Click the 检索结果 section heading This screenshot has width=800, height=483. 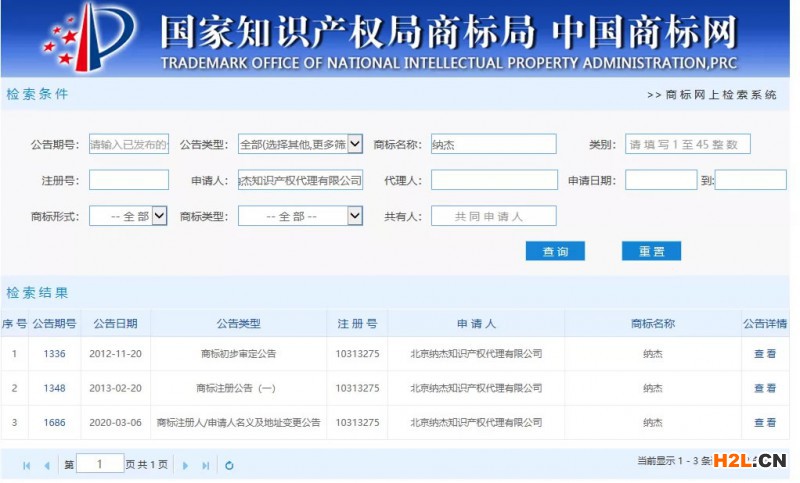point(37,293)
